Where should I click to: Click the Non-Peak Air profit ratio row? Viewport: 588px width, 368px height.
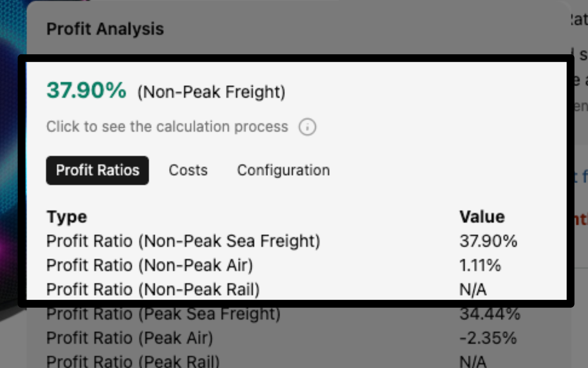(x=150, y=265)
